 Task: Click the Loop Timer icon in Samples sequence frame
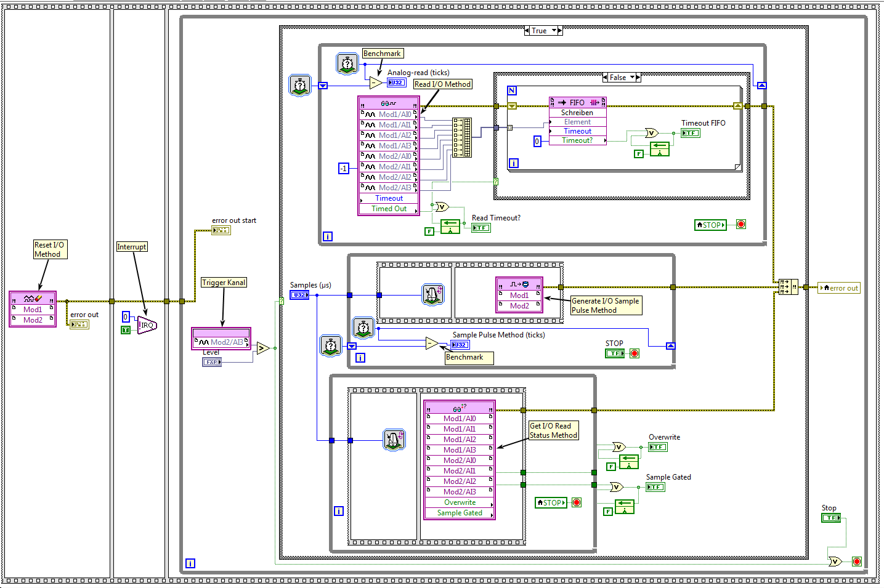[x=432, y=295]
